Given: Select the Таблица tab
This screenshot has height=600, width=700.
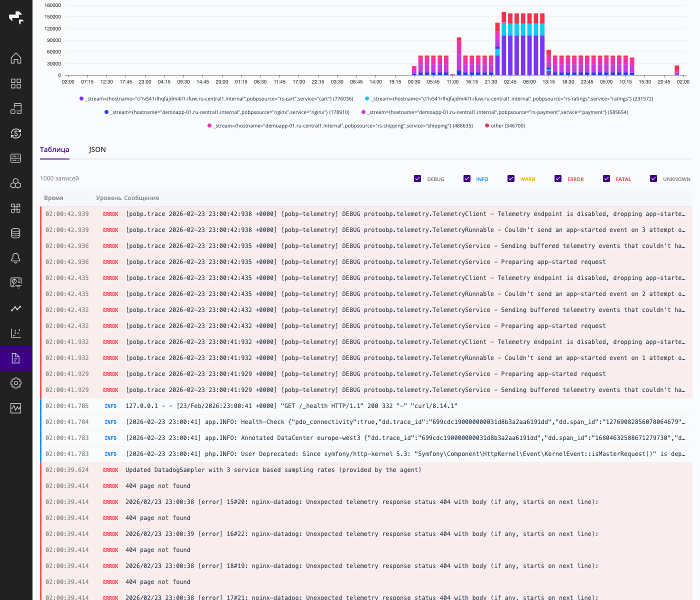Looking at the screenshot, I should 54,149.
